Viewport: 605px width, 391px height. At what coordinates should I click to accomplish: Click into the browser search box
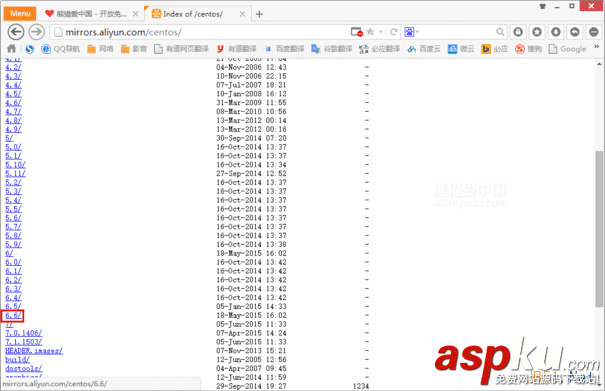(457, 32)
